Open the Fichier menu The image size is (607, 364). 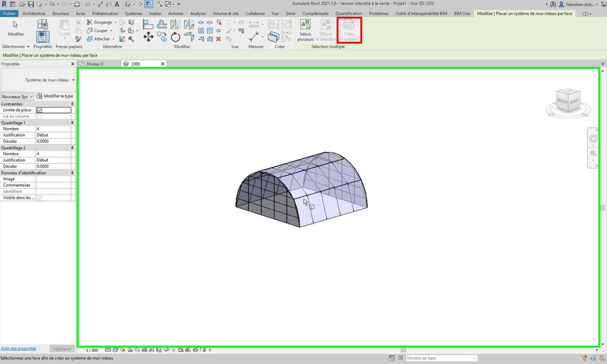pos(9,13)
